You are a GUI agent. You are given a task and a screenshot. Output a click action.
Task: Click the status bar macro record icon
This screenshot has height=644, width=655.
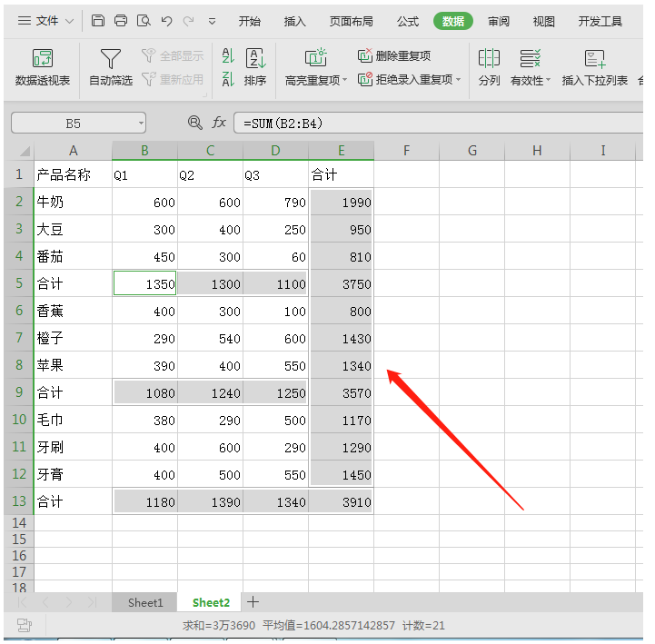click(x=25, y=625)
